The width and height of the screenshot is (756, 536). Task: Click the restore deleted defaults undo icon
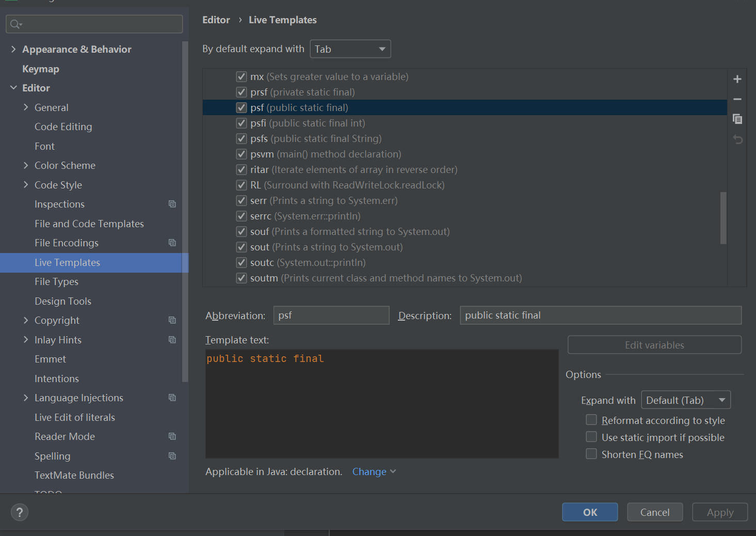click(x=737, y=139)
